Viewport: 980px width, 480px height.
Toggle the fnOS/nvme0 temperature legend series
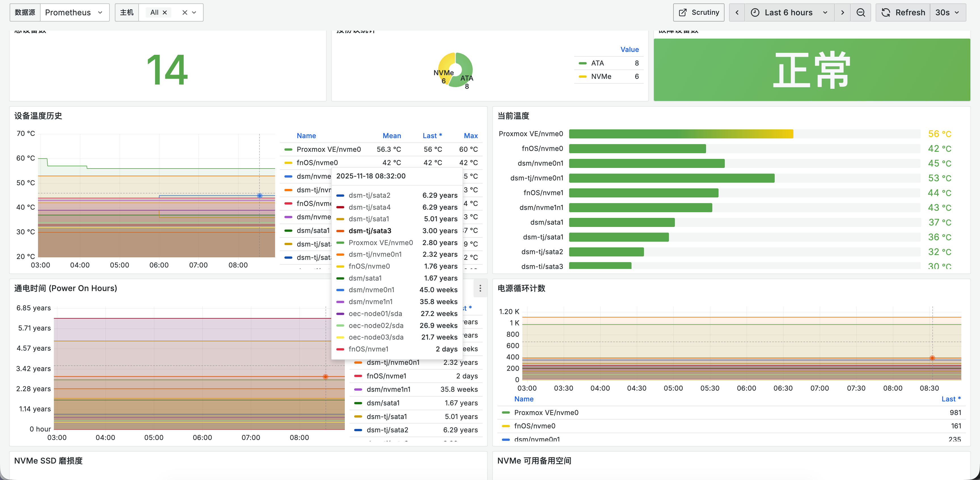317,163
